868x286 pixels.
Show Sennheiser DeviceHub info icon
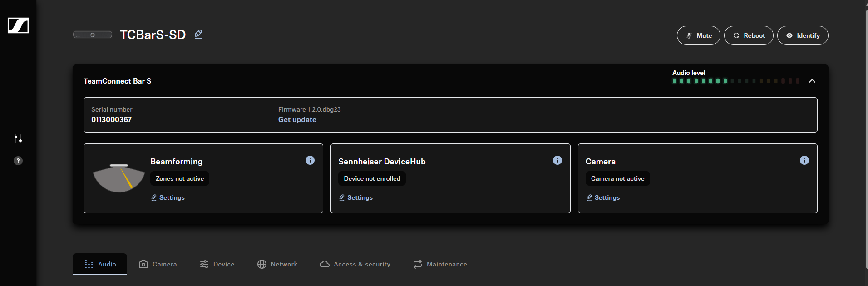557,160
